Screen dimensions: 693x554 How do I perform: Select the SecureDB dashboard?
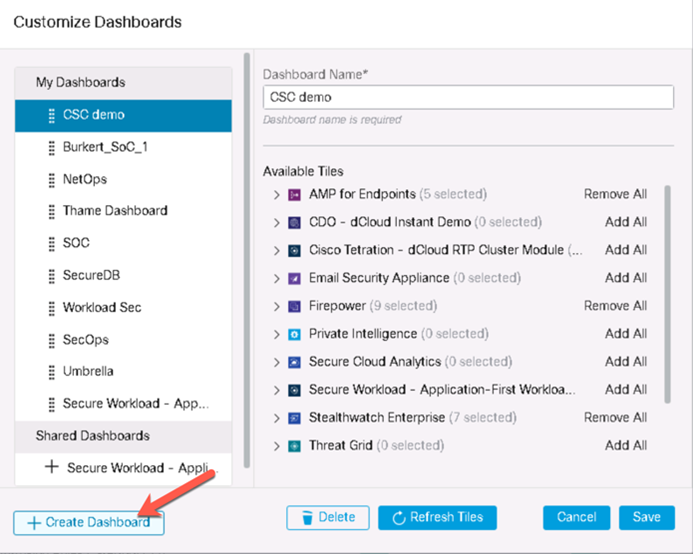click(x=123, y=275)
